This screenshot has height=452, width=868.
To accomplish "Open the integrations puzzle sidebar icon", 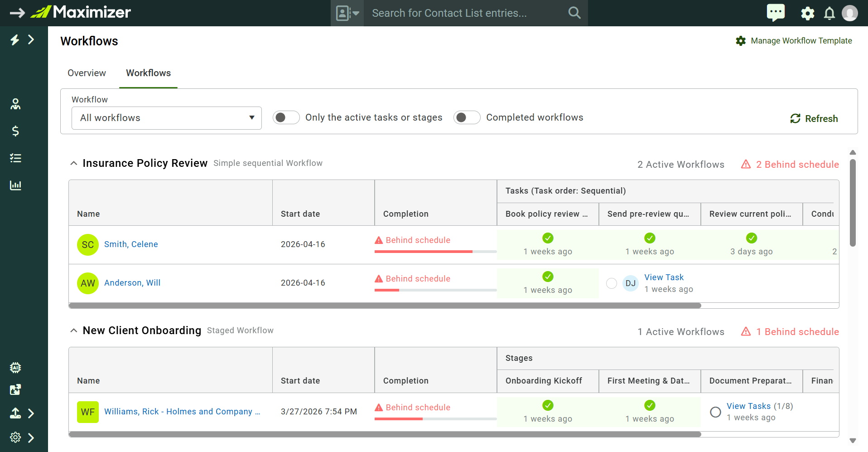I will pyautogui.click(x=15, y=390).
